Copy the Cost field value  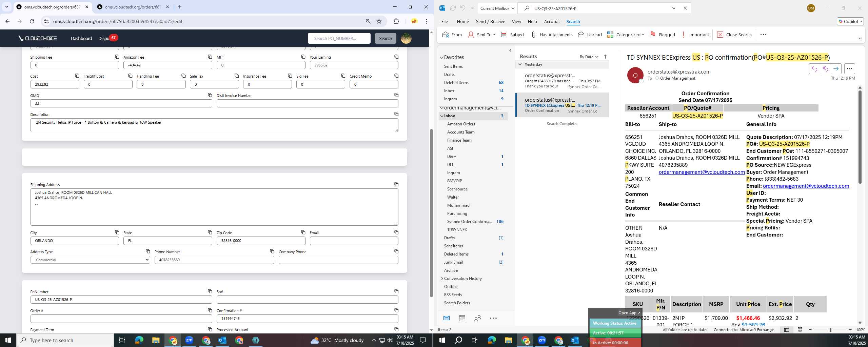[x=77, y=76]
